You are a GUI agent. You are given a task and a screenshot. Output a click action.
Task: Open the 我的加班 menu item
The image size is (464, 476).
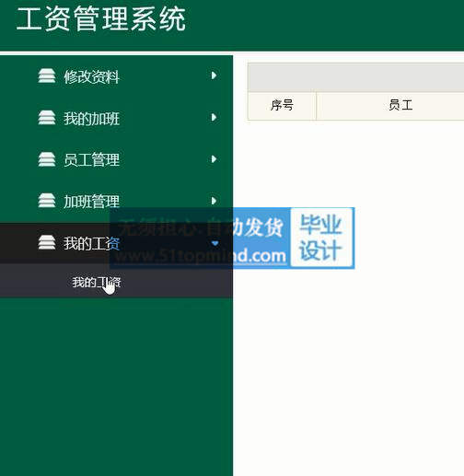(91, 119)
